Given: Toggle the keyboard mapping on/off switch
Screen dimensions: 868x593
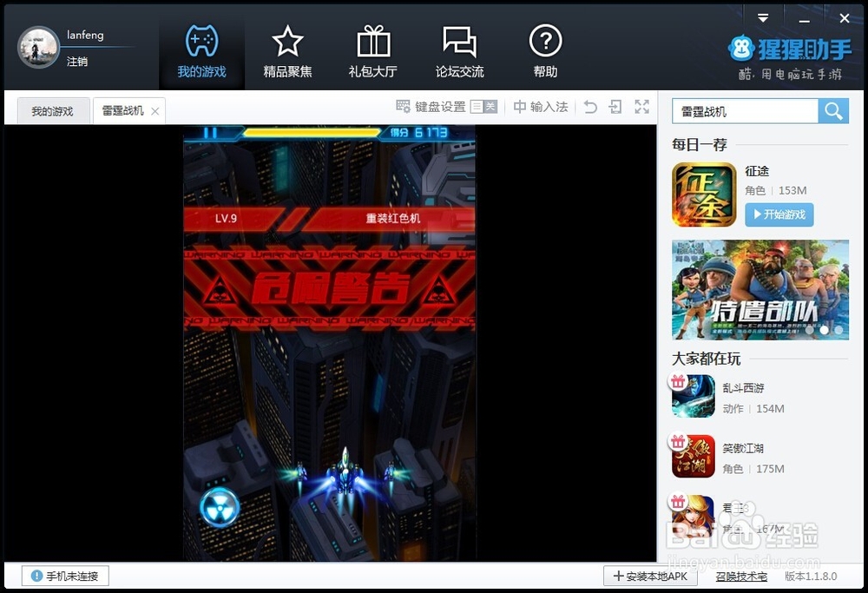Looking at the screenshot, I should pos(483,106).
